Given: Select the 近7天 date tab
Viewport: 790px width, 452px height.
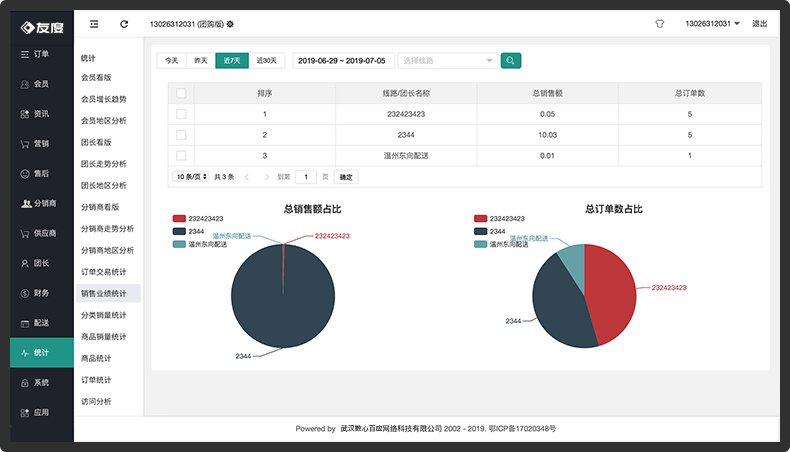Looking at the screenshot, I should [x=232, y=60].
